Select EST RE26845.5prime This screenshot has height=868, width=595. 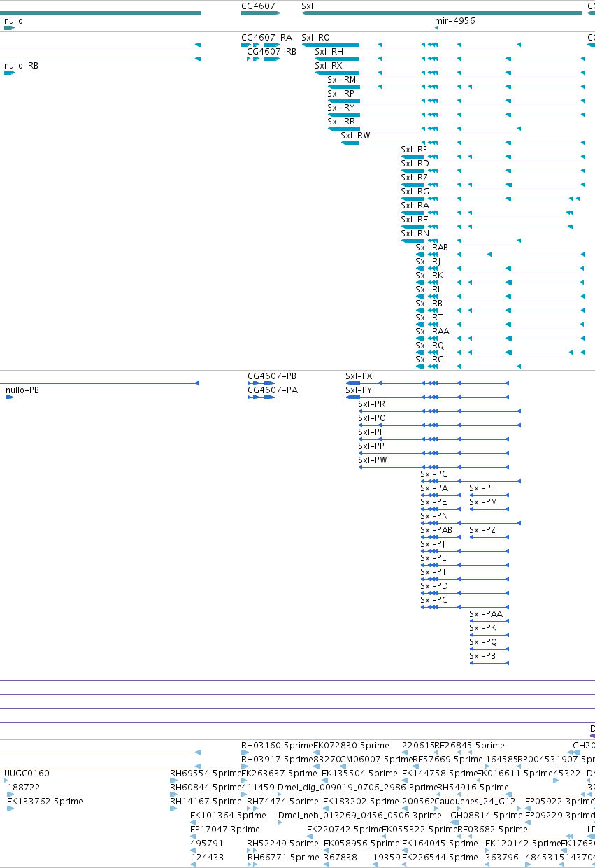pyautogui.click(x=470, y=746)
